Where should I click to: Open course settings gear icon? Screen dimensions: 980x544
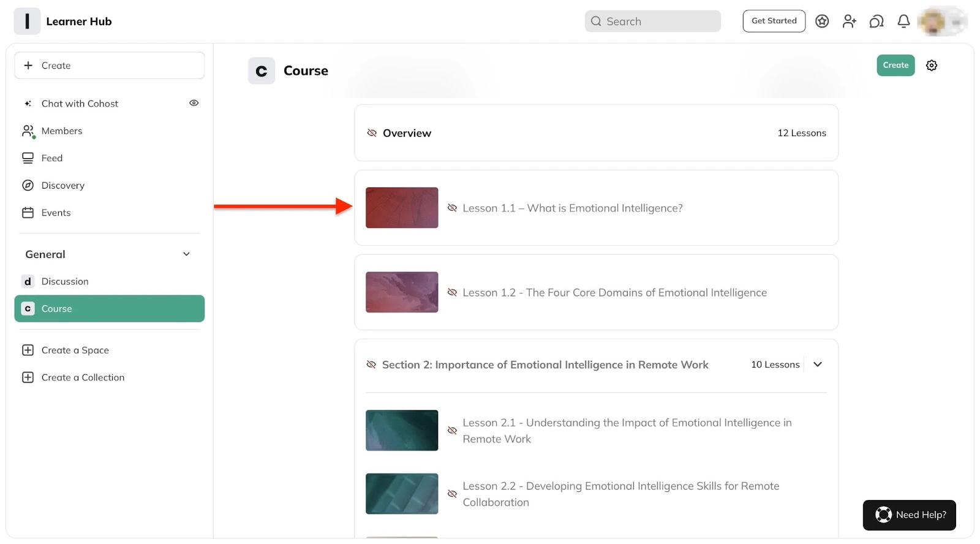pos(932,66)
